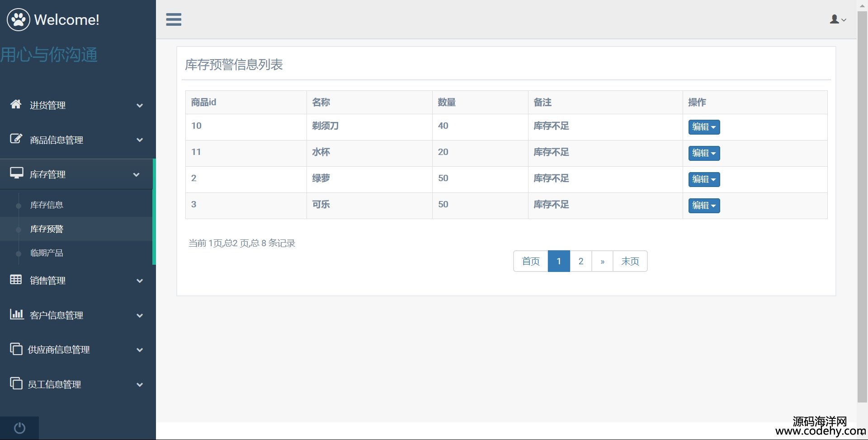Click the 末页 last page button

(630, 261)
